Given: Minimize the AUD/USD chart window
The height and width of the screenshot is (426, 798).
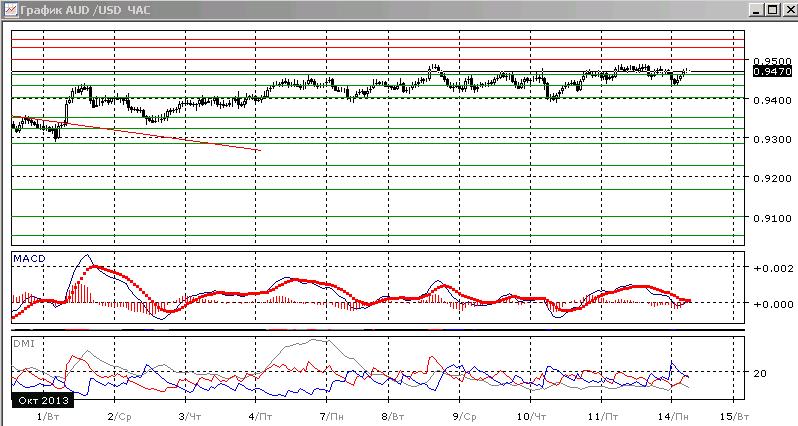Looking at the screenshot, I should click(x=756, y=10).
